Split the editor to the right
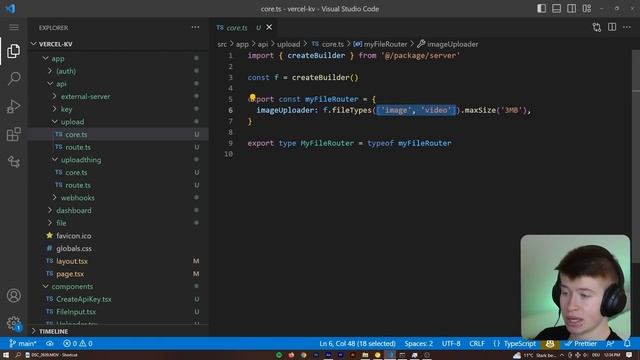The width and height of the screenshot is (640, 360). [x=612, y=27]
